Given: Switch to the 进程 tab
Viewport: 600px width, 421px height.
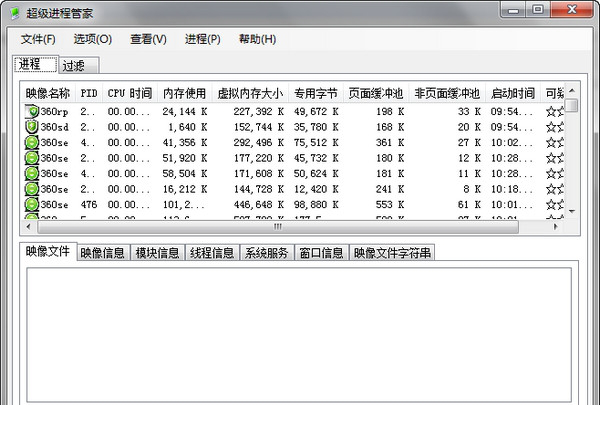Looking at the screenshot, I should pos(35,64).
